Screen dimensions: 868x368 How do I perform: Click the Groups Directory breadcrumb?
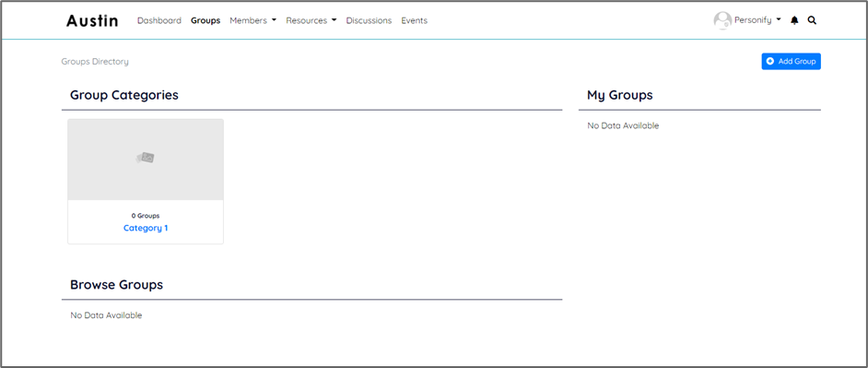click(95, 62)
